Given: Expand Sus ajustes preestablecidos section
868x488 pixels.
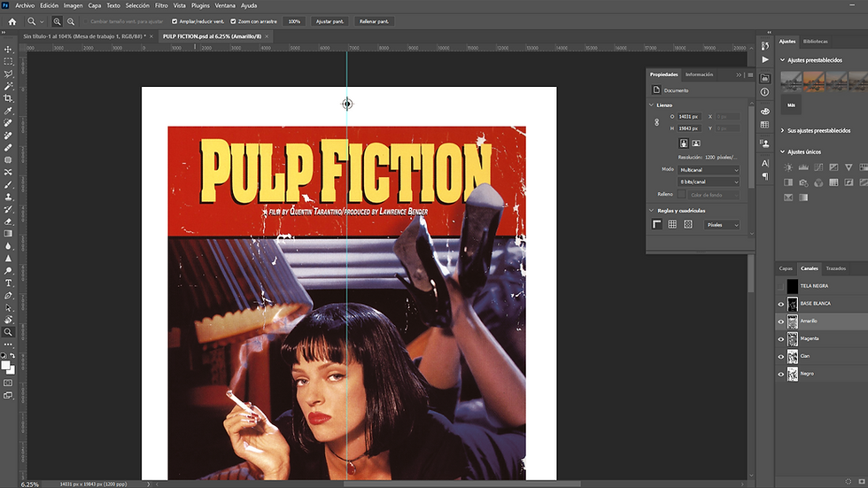Looking at the screenshot, I should [x=782, y=130].
